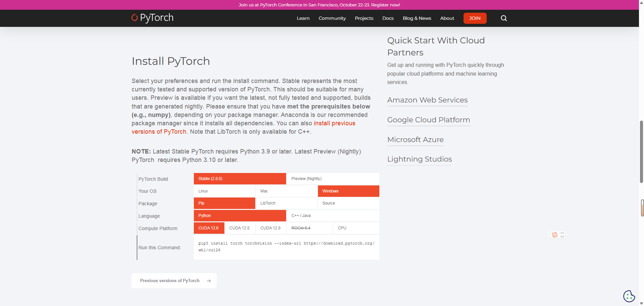Open the About menu
644x306 pixels.
447,18
